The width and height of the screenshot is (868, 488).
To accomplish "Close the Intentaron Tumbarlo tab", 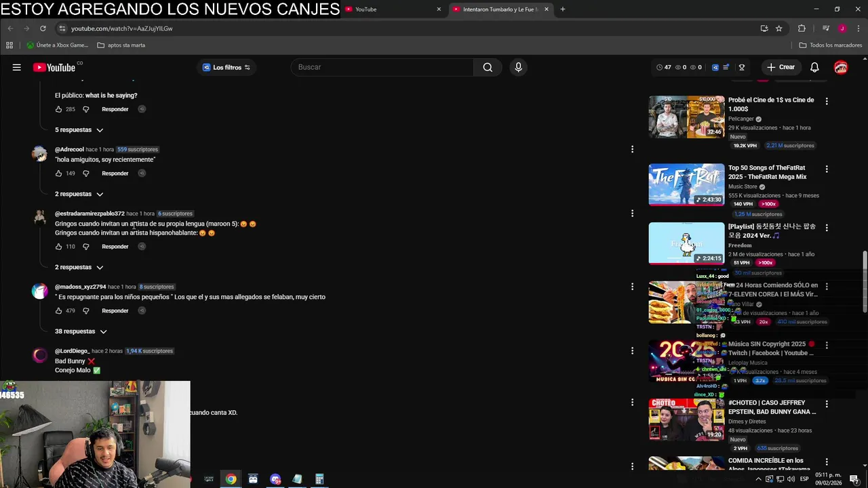I will (x=547, y=9).
